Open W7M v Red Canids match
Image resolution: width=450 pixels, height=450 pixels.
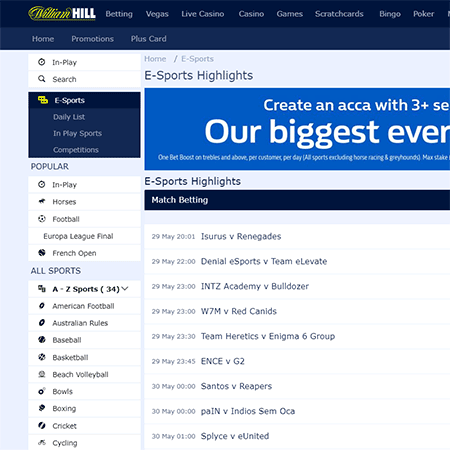click(239, 311)
